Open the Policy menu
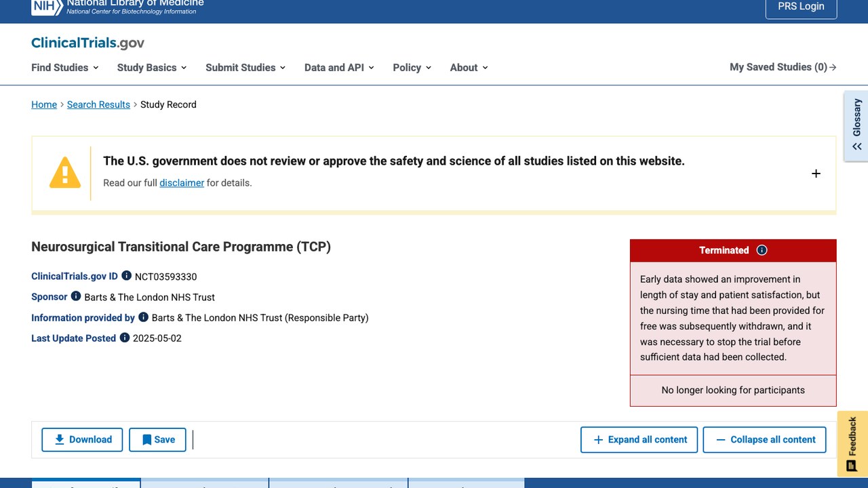Screen dimensions: 868x488 (x=412, y=67)
